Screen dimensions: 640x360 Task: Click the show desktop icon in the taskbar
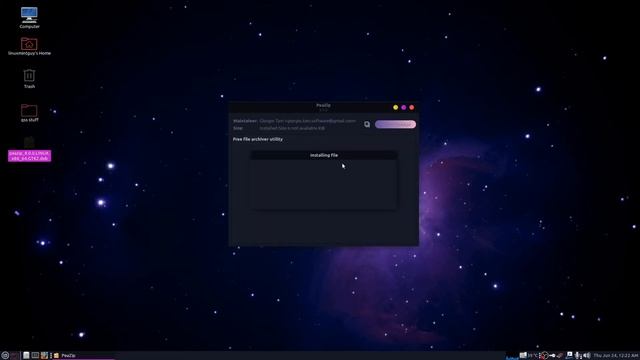click(15, 356)
